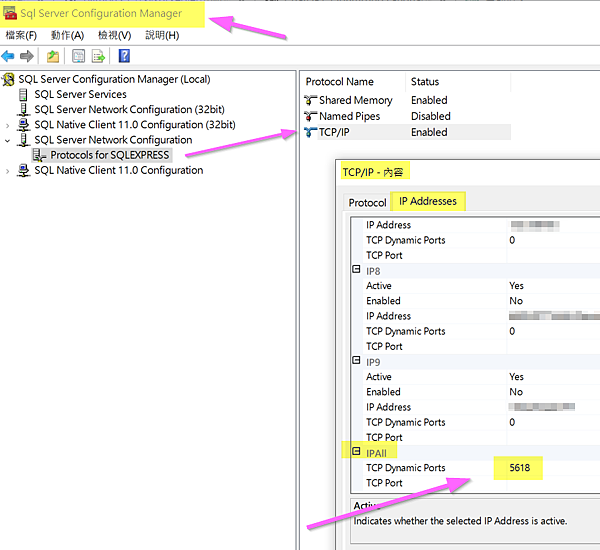Click IP9 Active value Yes
This screenshot has width=600, height=550.
point(516,377)
